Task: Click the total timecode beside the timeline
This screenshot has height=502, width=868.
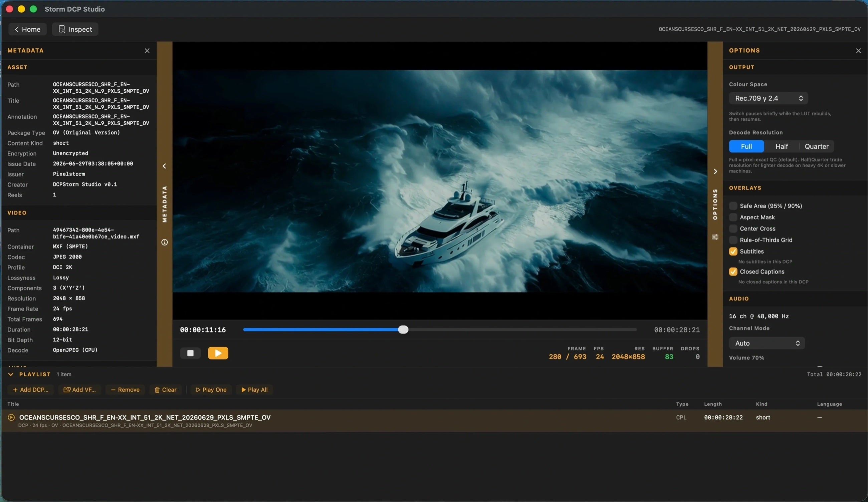Action: 677,330
